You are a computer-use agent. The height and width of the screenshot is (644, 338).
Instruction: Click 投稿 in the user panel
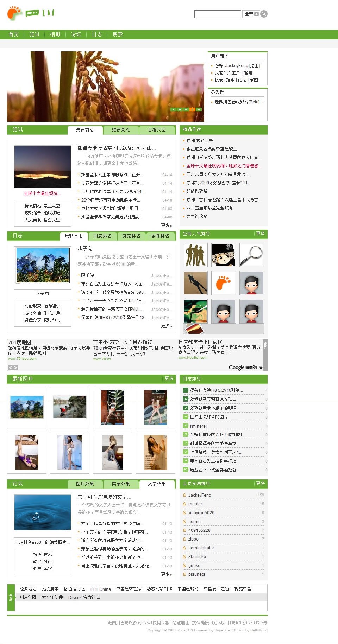219,80
